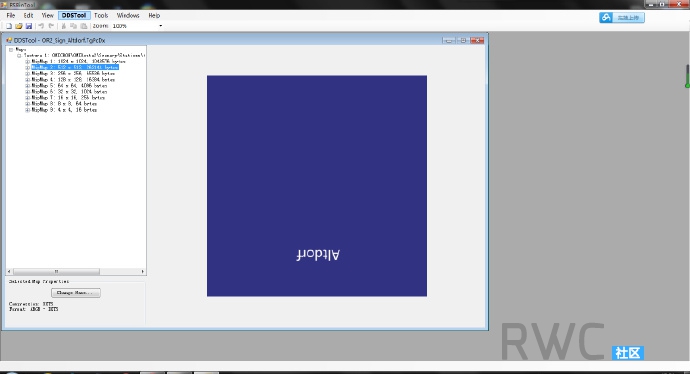690x374 pixels.
Task: Click the Copy toolbar icon
Action: pyautogui.click(x=73, y=26)
